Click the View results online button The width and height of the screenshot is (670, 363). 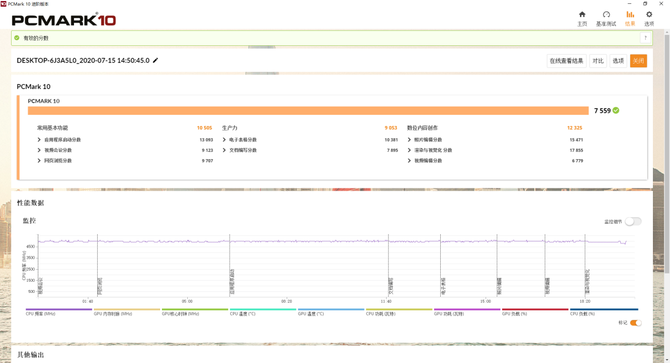[x=566, y=61]
